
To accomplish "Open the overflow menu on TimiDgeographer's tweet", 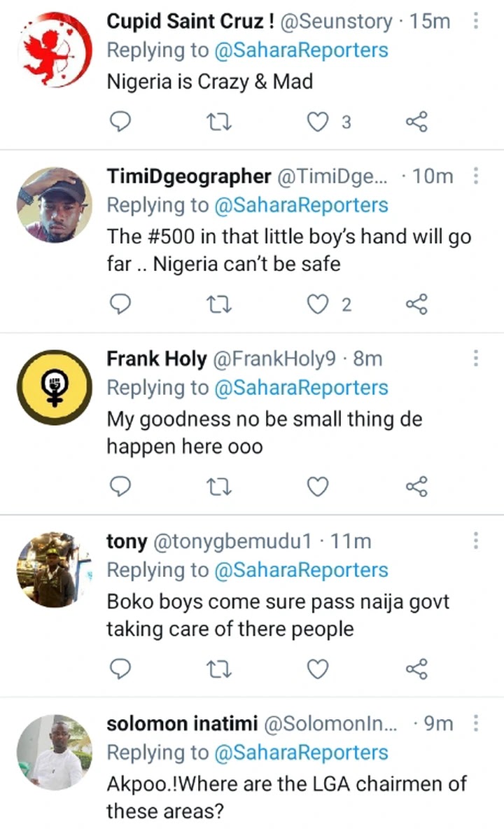I will pyautogui.click(x=475, y=176).
